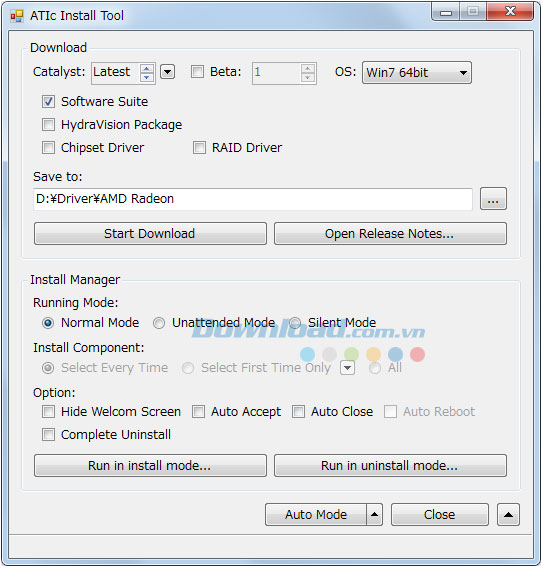Image resolution: width=544 pixels, height=570 pixels.
Task: Click the Catalyst version field showing Latest
Action: 116,73
